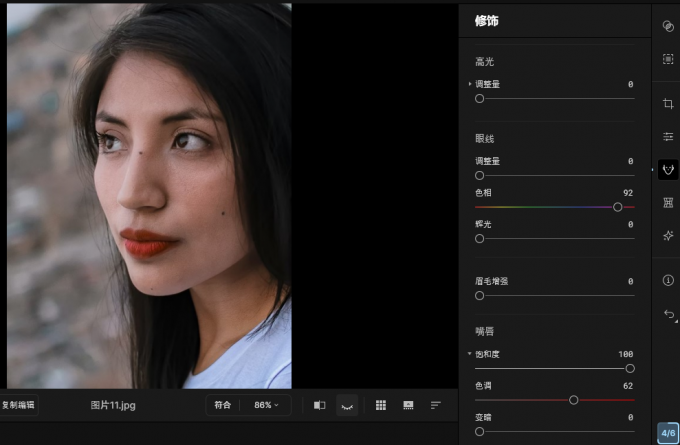Viewport: 680px width, 445px height.
Task: Click the 色调 value 62
Action: click(628, 386)
